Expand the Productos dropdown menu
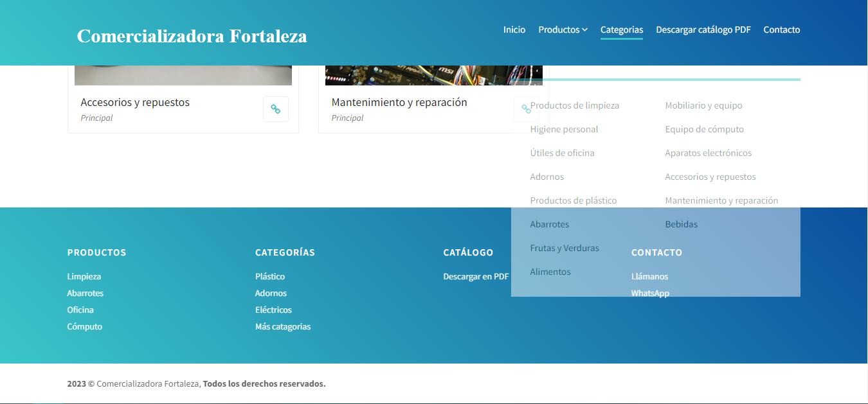The height and width of the screenshot is (404, 868). [x=563, y=30]
